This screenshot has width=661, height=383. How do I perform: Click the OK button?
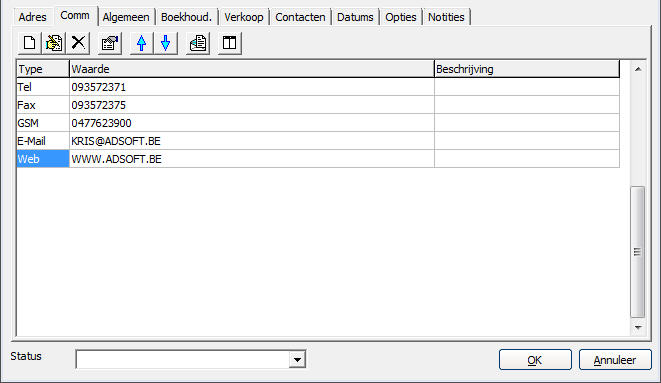[x=535, y=360]
